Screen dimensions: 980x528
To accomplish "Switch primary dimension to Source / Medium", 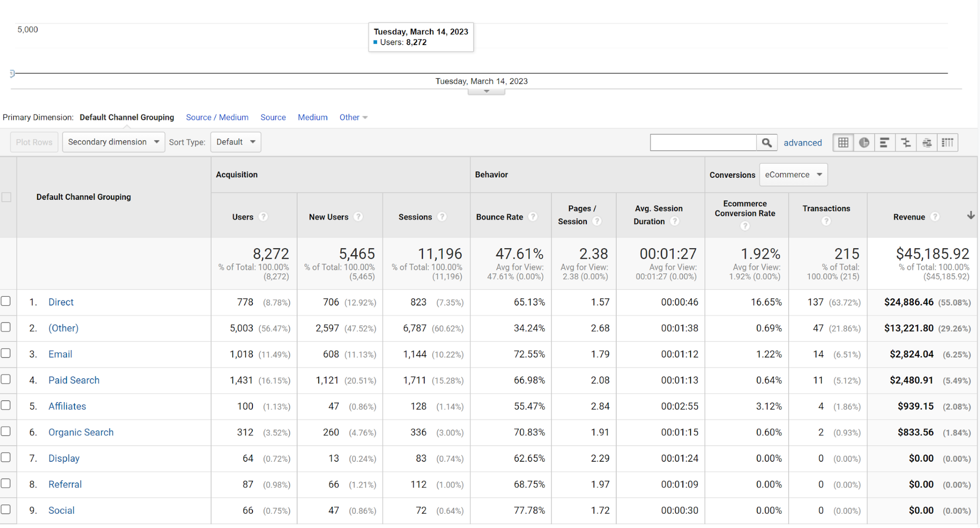I will pyautogui.click(x=217, y=117).
